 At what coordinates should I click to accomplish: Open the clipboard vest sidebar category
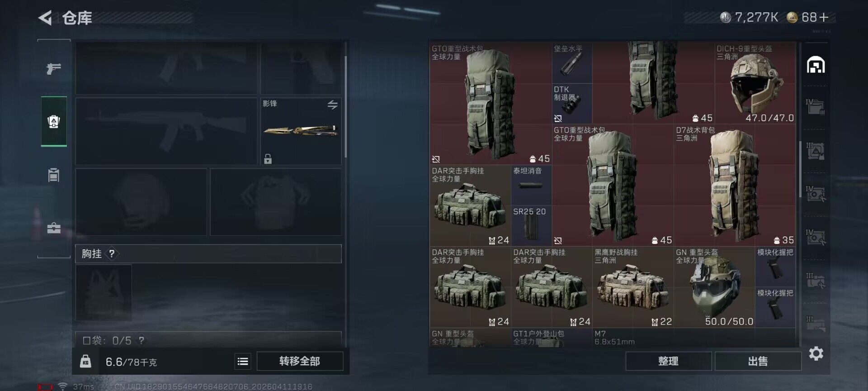(x=54, y=175)
